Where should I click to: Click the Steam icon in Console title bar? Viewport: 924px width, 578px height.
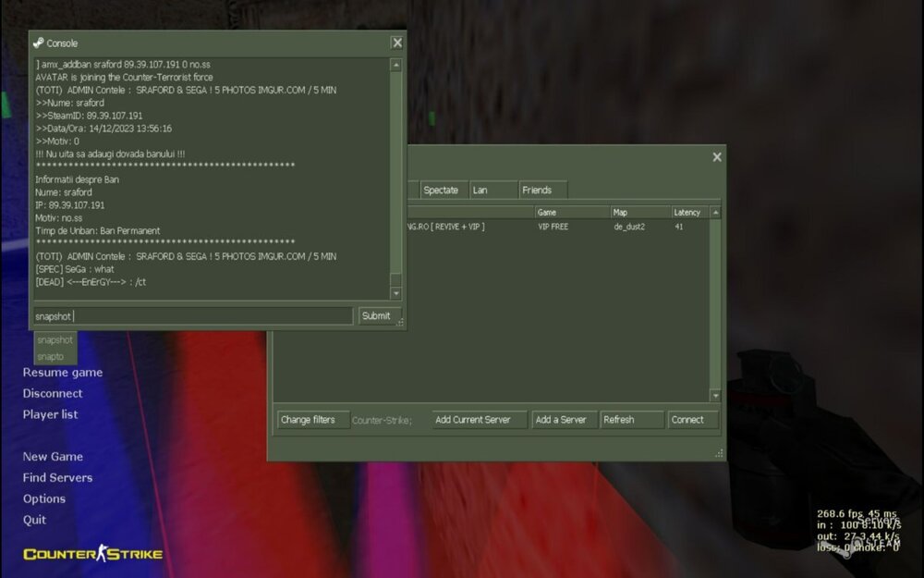coord(39,43)
